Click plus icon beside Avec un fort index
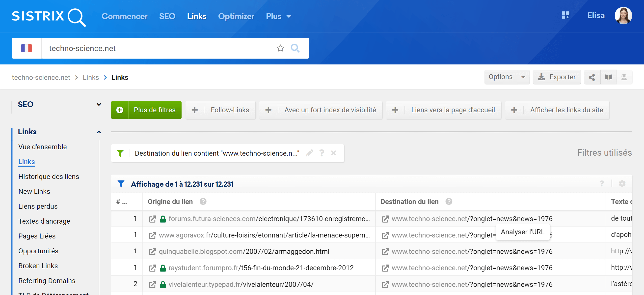 268,110
